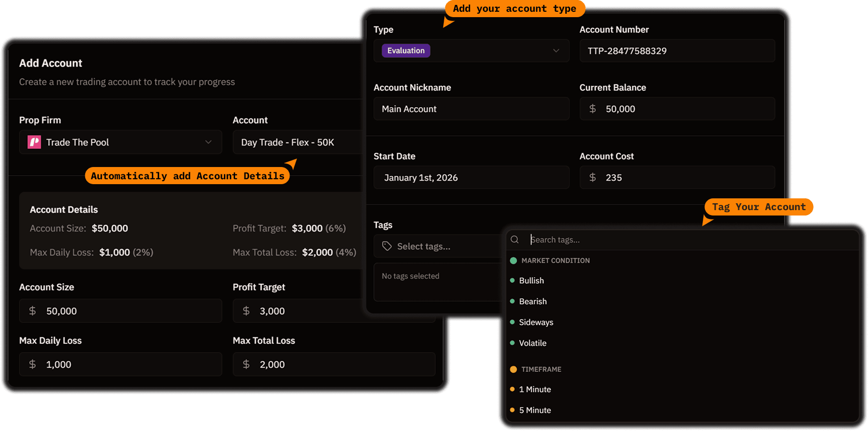Click the No tags selected box
Image resolution: width=868 pixels, height=431 pixels.
pos(439,282)
